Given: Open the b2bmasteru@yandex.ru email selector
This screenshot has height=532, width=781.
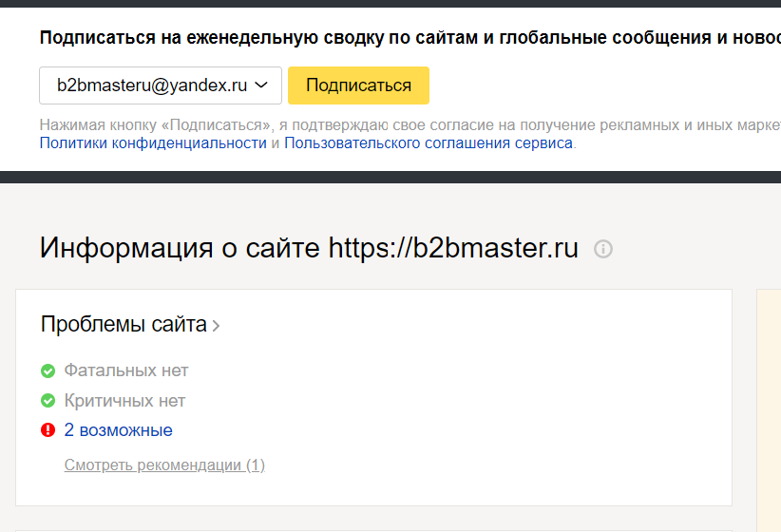Looking at the screenshot, I should coord(152,85).
